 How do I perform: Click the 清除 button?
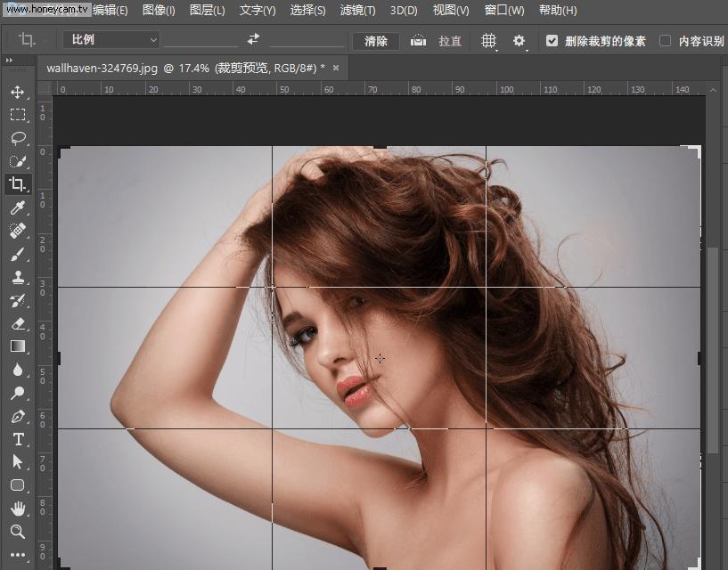(376, 41)
